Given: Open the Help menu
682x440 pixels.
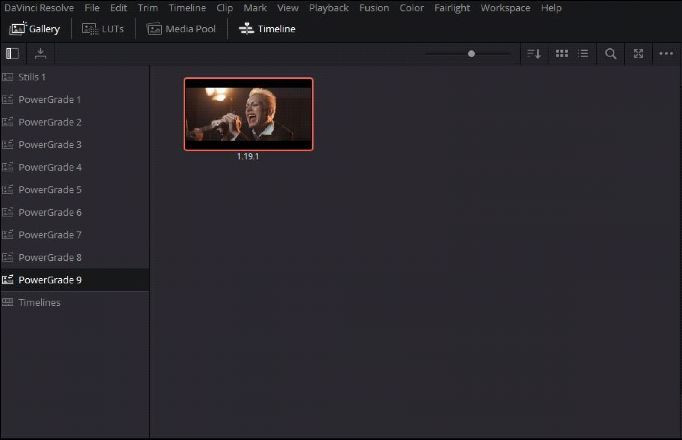Looking at the screenshot, I should tap(551, 8).
